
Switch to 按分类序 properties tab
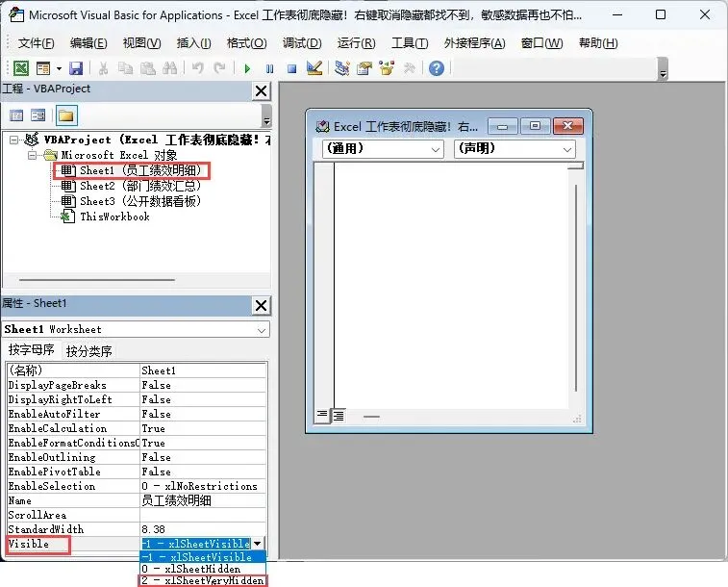click(x=89, y=351)
